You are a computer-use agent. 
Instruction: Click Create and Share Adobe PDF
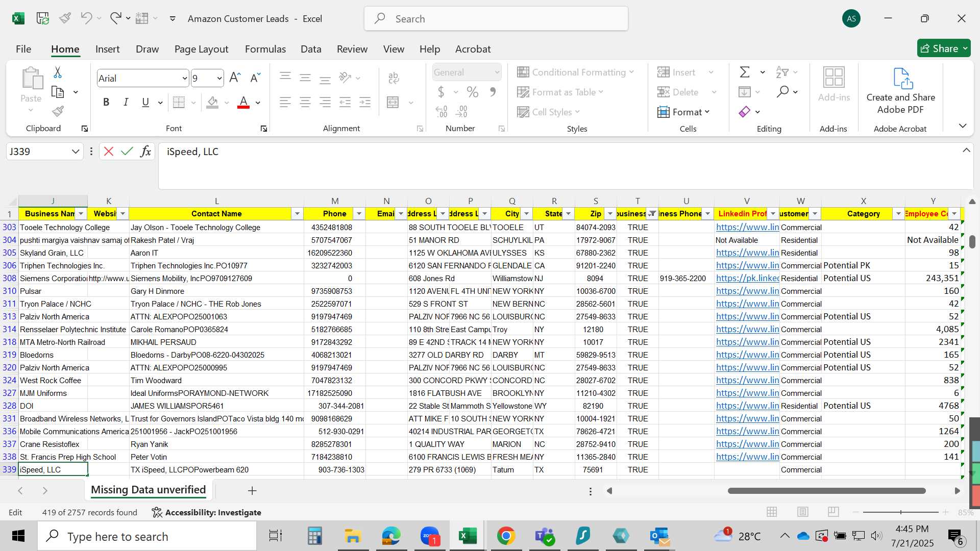(x=901, y=91)
